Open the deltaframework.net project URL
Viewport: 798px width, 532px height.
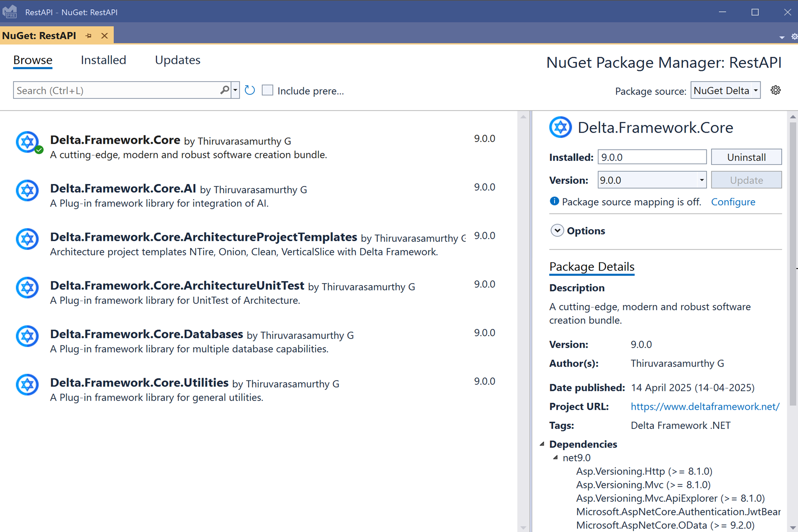coord(705,406)
